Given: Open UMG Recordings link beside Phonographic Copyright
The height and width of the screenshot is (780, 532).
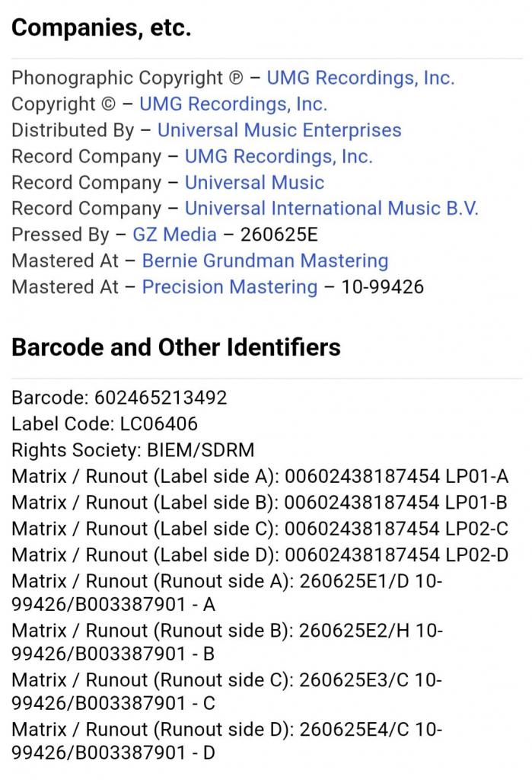Looking at the screenshot, I should (x=360, y=78).
